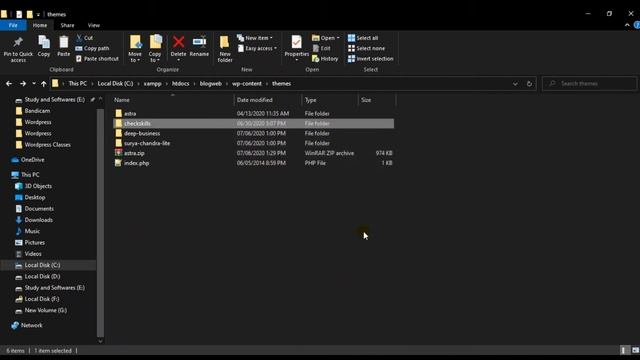Select the astra.zip archive file
Screen dimensions: 640x360
(253, 153)
